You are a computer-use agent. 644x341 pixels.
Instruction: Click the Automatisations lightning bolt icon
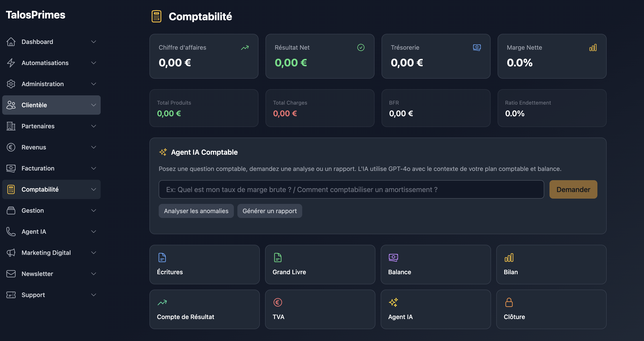(11, 63)
